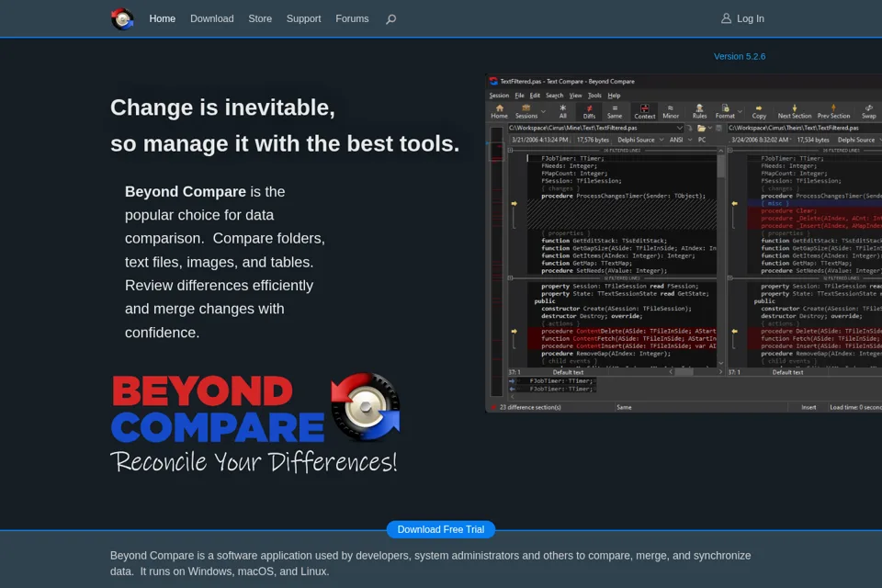The image size is (882, 588).
Task: Open dropdown arrow next to browse folder icon
Action: pyautogui.click(x=710, y=129)
